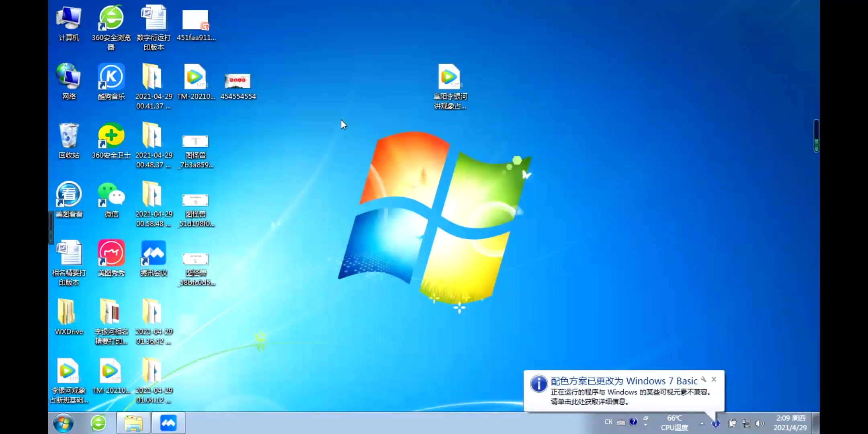This screenshot has width=868, height=434.
Task: Click the blue info tray icon
Action: 716,423
